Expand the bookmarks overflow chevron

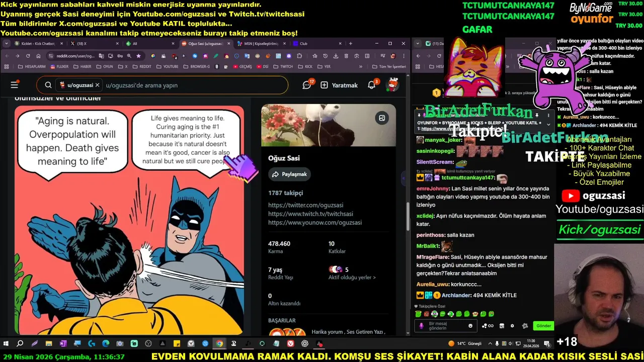click(x=360, y=66)
